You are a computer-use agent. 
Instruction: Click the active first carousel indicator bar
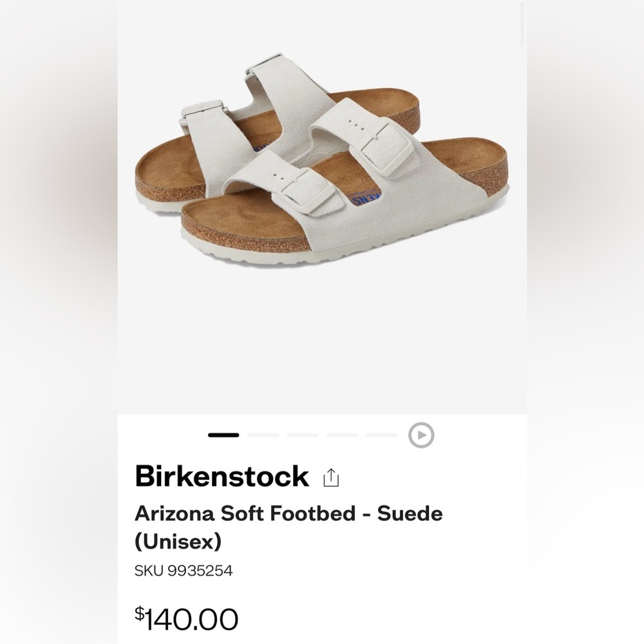222,435
